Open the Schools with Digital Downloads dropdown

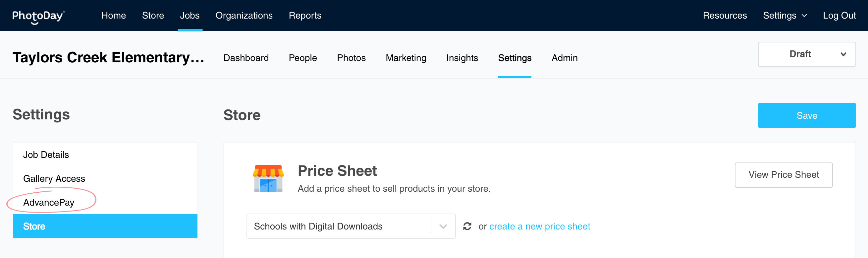pyautogui.click(x=351, y=226)
